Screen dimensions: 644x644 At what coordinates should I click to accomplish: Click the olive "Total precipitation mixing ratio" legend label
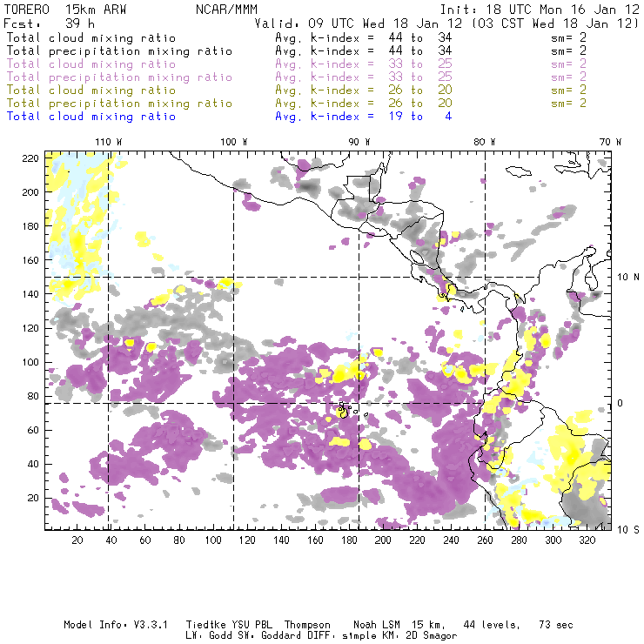[x=119, y=103]
